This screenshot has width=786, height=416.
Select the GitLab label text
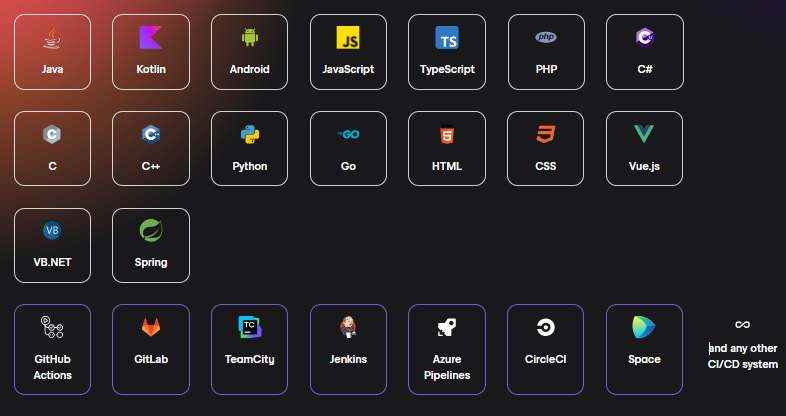151,359
